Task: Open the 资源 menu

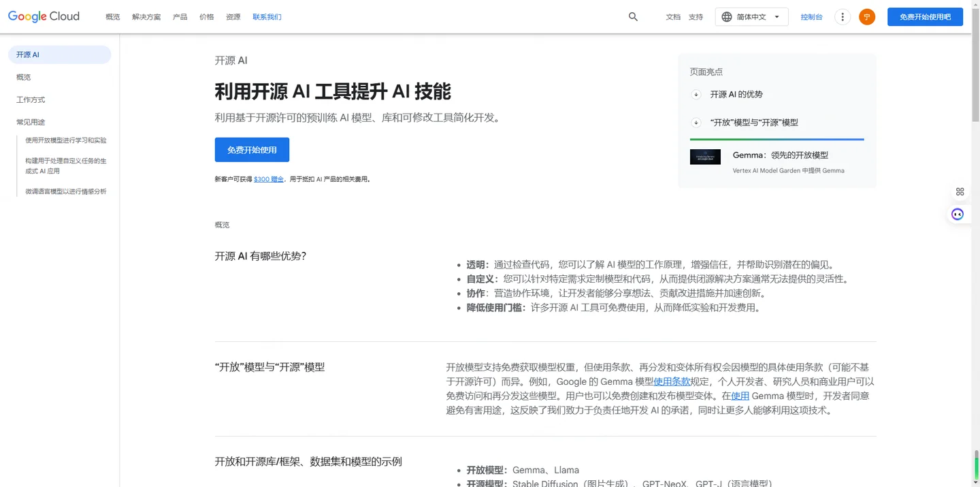Action: pyautogui.click(x=233, y=17)
